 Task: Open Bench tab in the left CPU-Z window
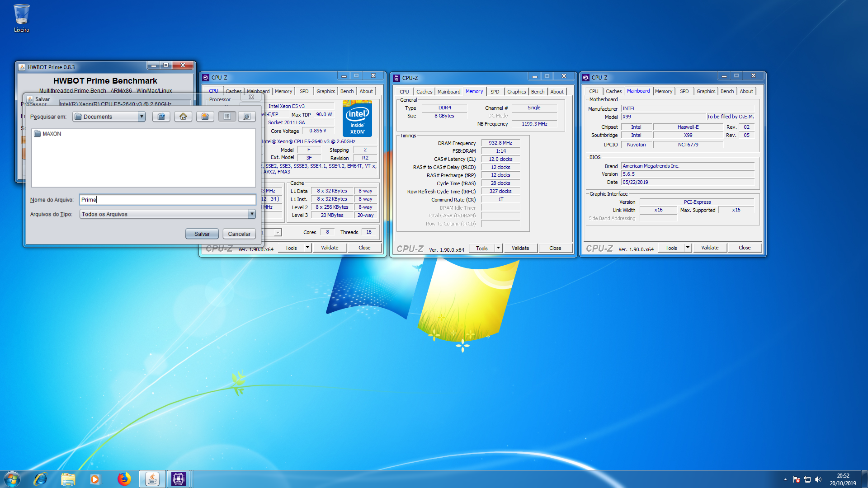[x=347, y=91]
